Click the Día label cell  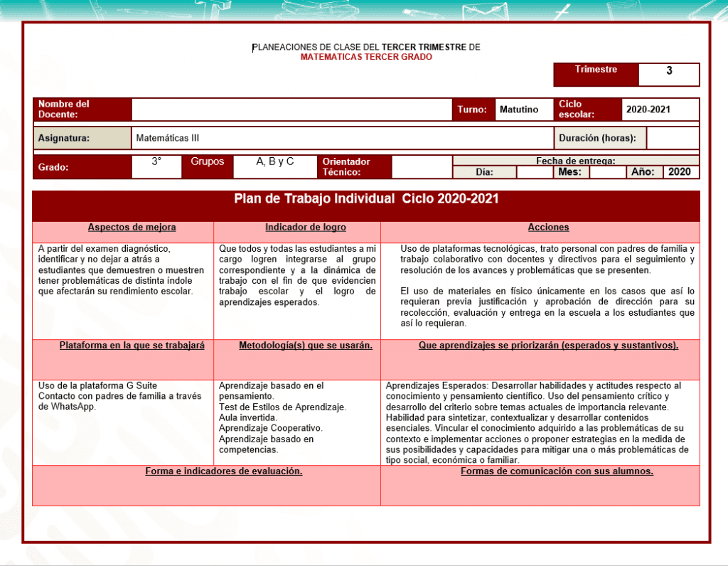485,172
